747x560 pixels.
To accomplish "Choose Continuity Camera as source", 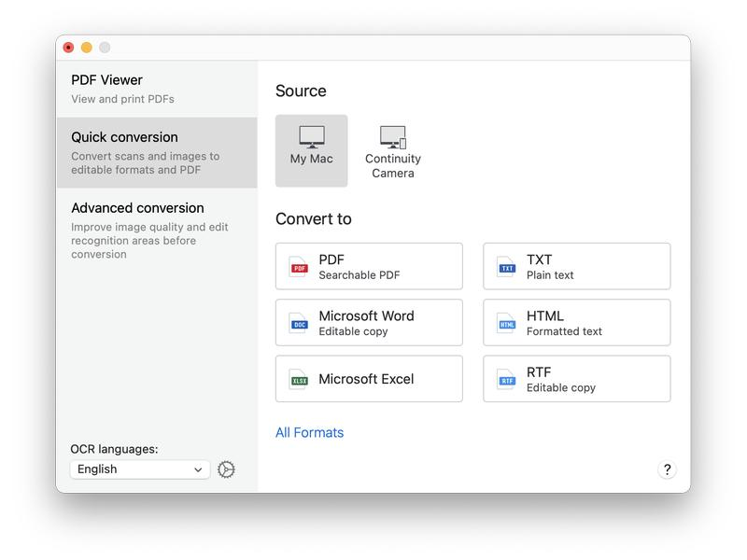I will pos(392,150).
